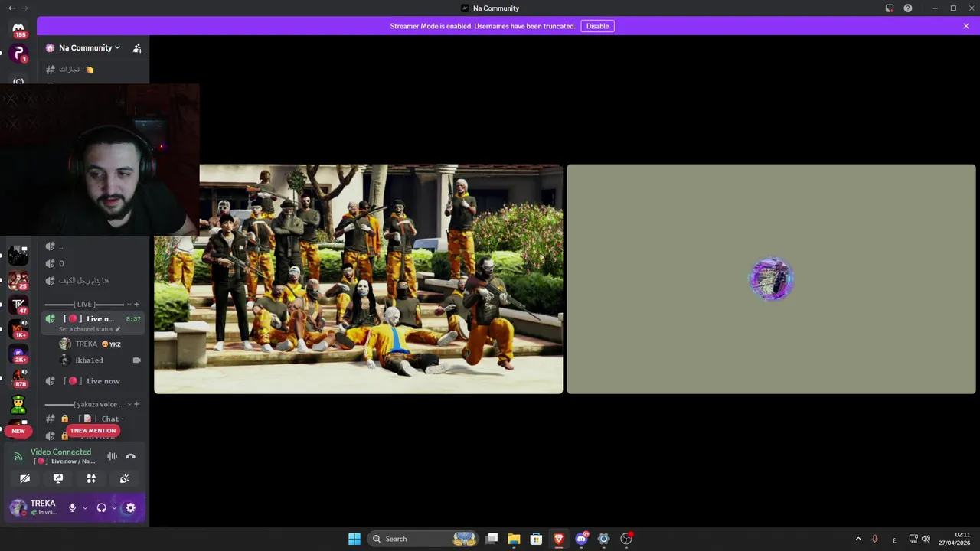Image resolution: width=980 pixels, height=551 pixels.
Task: Focus the olive avatar participant tile
Action: pos(771,279)
